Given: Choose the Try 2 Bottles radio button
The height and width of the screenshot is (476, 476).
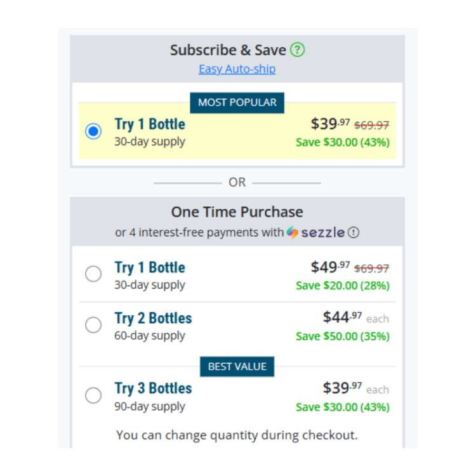Looking at the screenshot, I should pyautogui.click(x=93, y=325).
